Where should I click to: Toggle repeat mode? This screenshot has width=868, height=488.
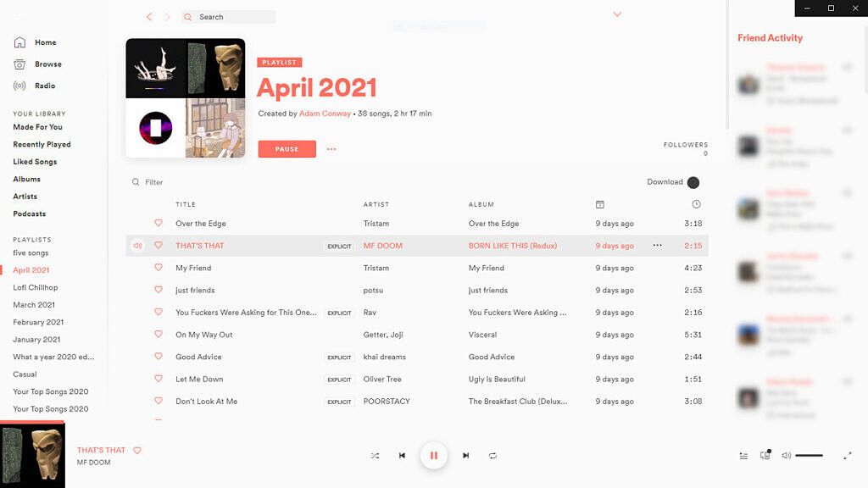494,455
